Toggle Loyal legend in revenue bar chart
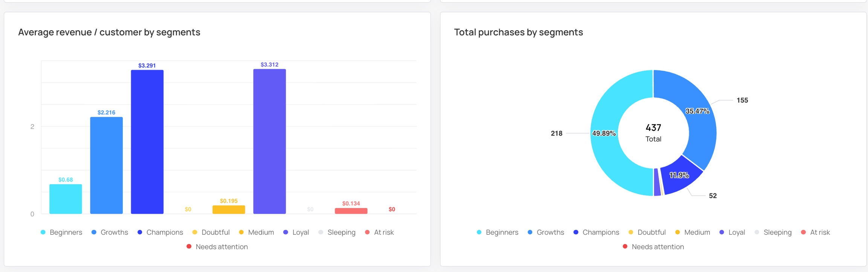The height and width of the screenshot is (272, 868). click(296, 232)
